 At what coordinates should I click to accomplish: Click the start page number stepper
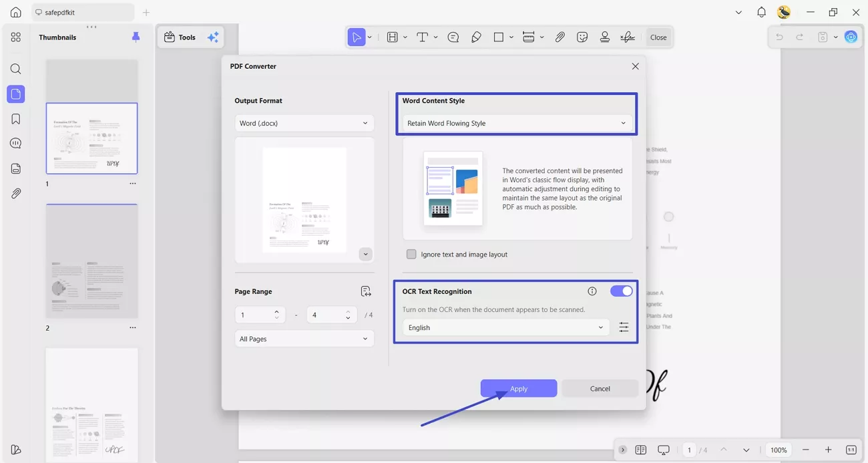[x=276, y=315]
